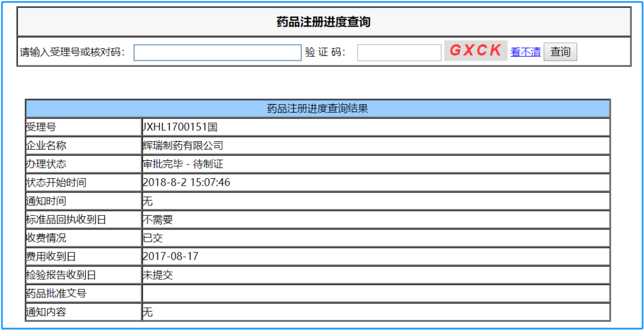Click the empty 药品批准文号 value cell

[x=376, y=293]
